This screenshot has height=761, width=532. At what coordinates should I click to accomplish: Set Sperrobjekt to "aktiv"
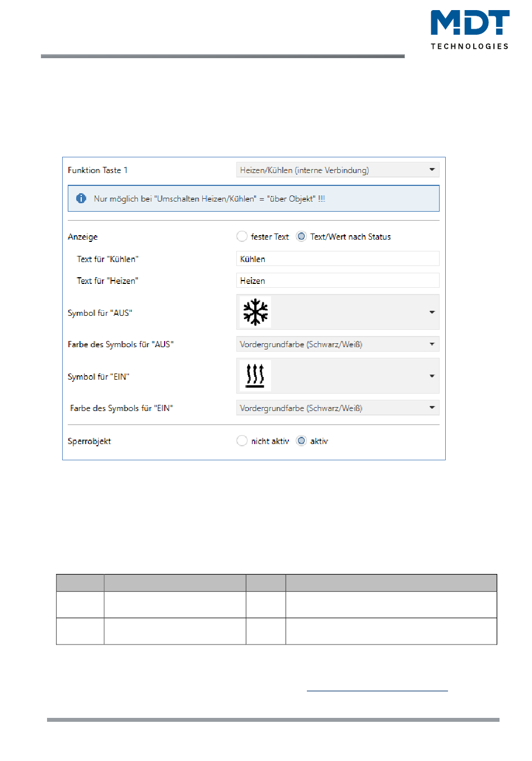click(301, 441)
